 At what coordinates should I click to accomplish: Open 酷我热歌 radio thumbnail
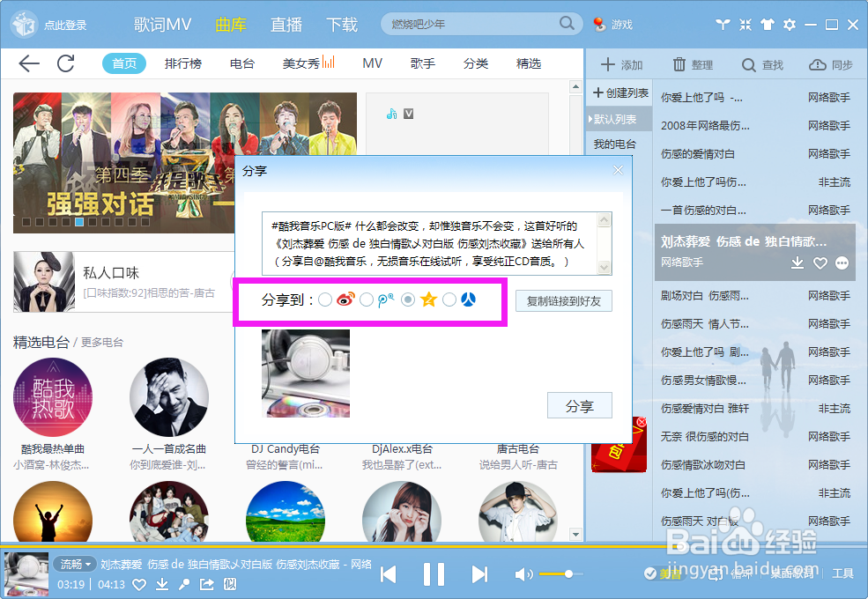coord(53,397)
